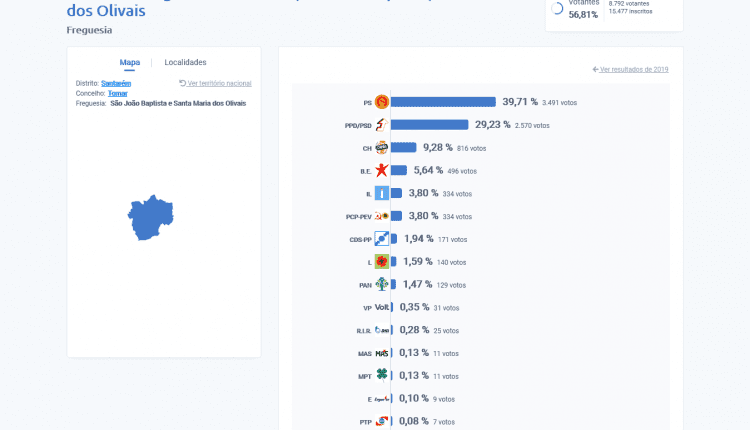
Task: Click the '1,94 %' CDS-PP percentage
Action: click(419, 239)
